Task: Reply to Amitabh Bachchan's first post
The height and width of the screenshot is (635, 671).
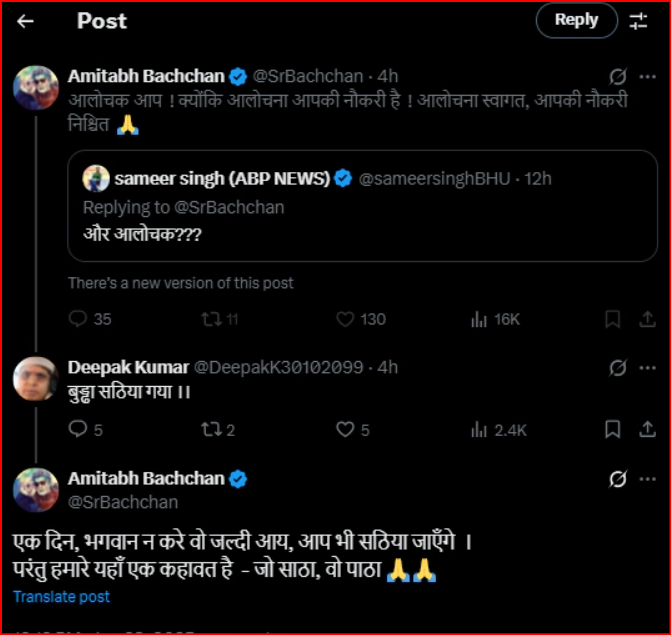Action: click(78, 319)
